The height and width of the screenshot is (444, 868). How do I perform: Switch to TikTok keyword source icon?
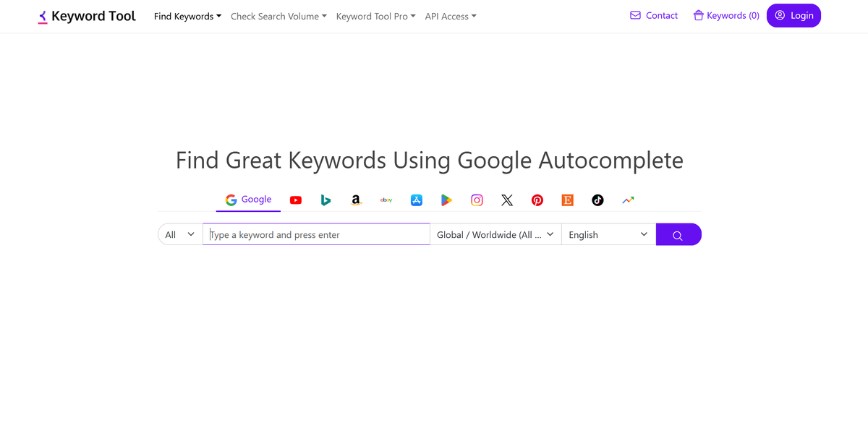tap(597, 200)
